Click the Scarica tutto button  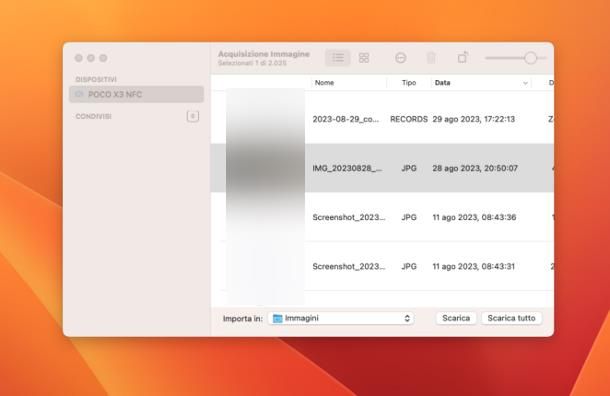coord(511,318)
